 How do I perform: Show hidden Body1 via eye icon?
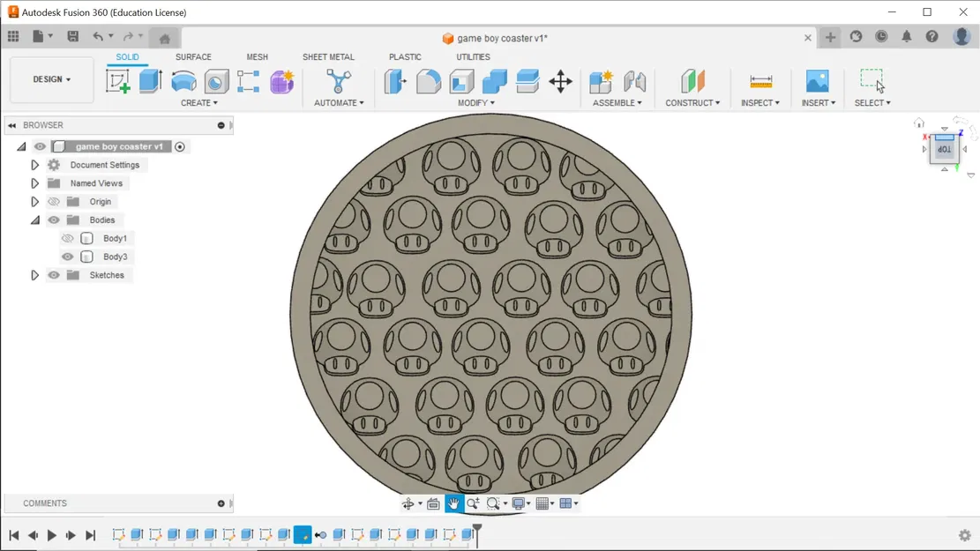68,239
